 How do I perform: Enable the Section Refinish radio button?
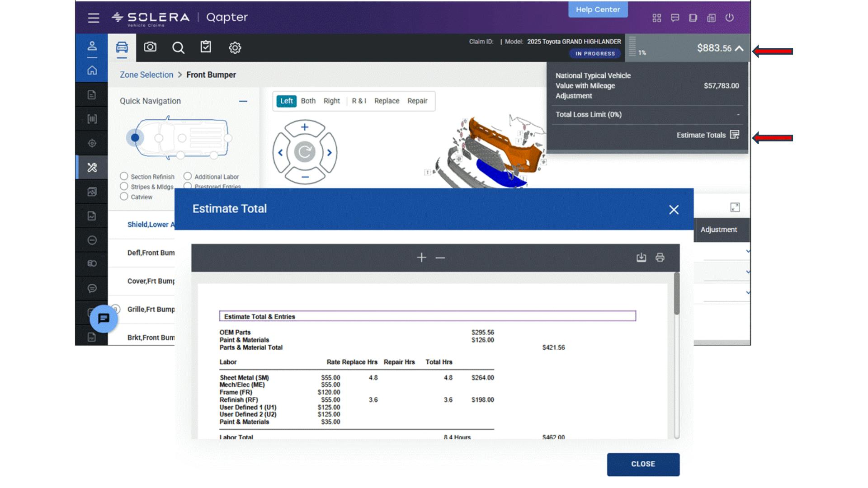point(124,176)
